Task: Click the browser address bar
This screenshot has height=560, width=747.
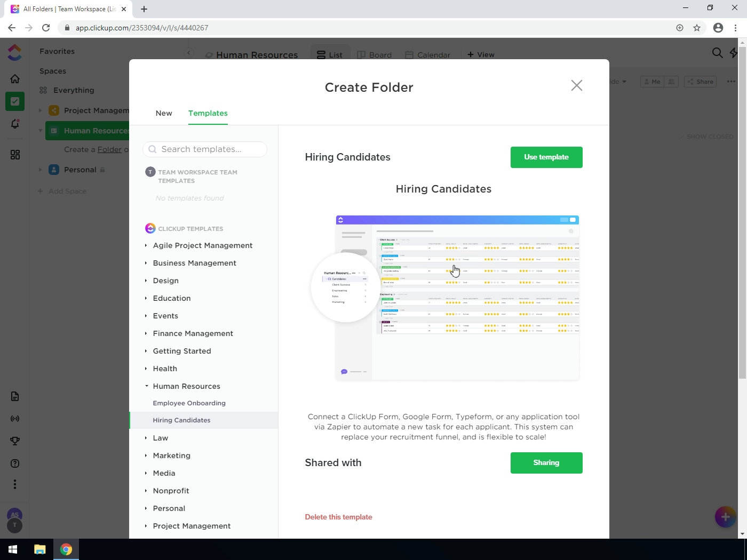Action: click(x=368, y=28)
